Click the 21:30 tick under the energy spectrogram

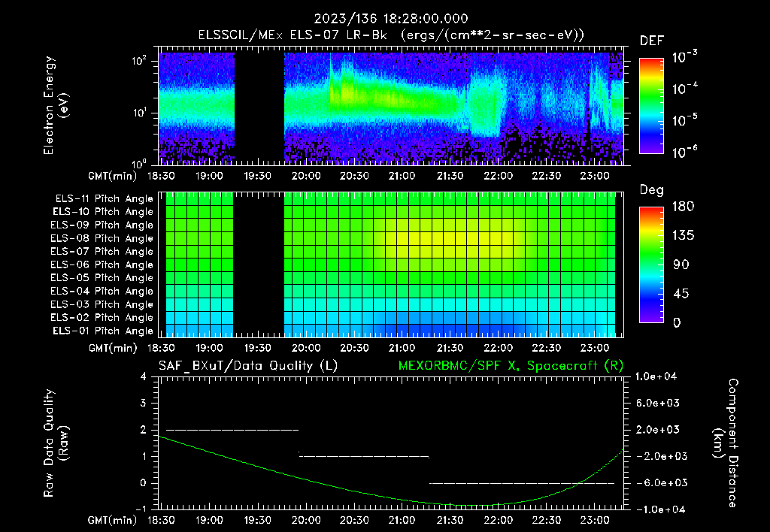(x=450, y=176)
